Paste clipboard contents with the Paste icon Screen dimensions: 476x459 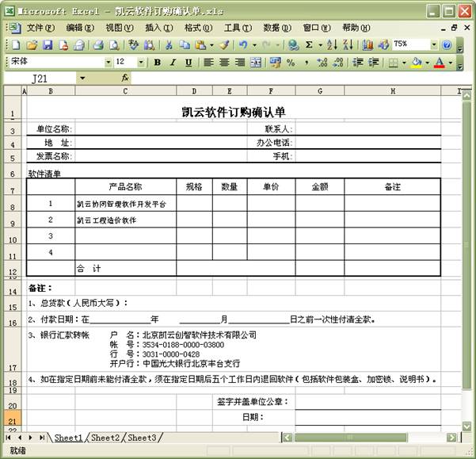[x=200, y=45]
